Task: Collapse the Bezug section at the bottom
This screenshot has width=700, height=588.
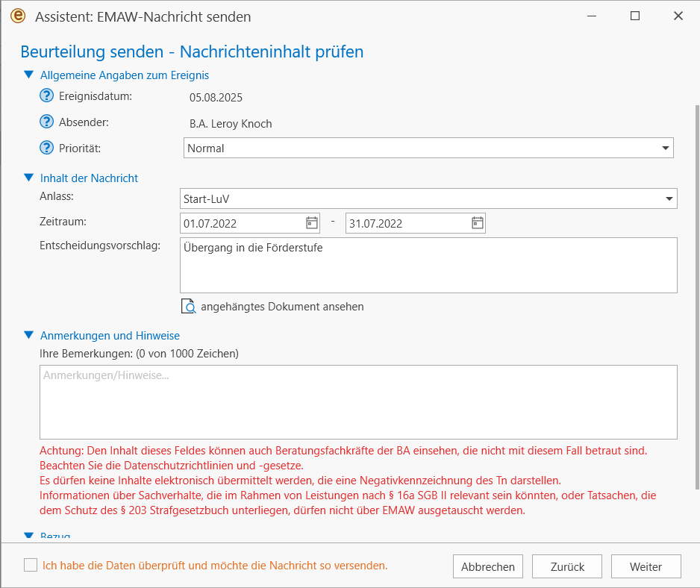Action: [x=29, y=535]
